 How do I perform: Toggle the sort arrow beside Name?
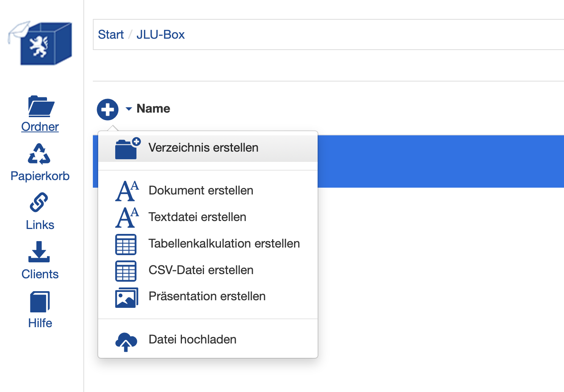(129, 109)
